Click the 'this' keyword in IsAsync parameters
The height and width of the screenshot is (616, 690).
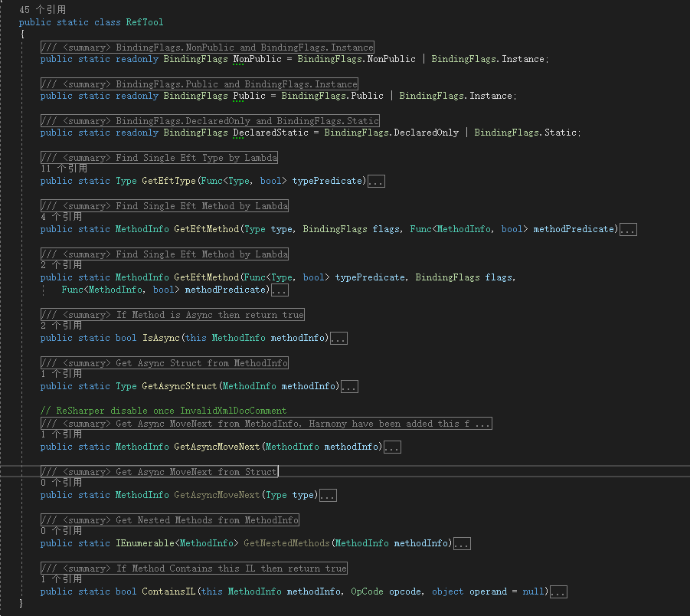pos(196,338)
